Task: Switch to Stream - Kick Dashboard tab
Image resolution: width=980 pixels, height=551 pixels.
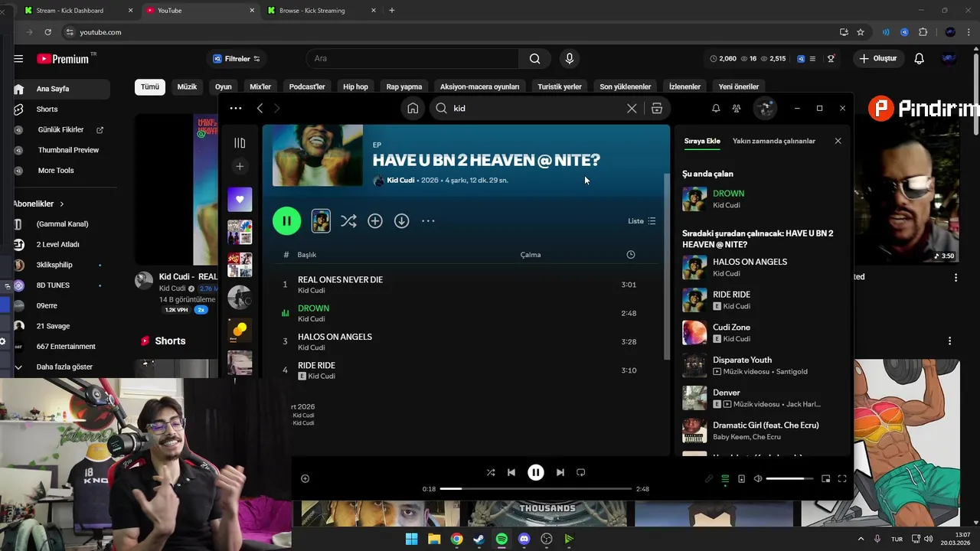Action: click(x=77, y=11)
